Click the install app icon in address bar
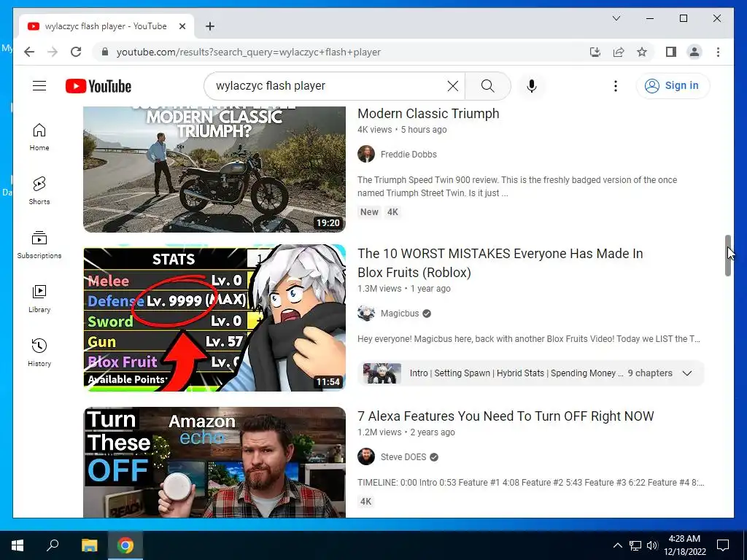 point(595,52)
